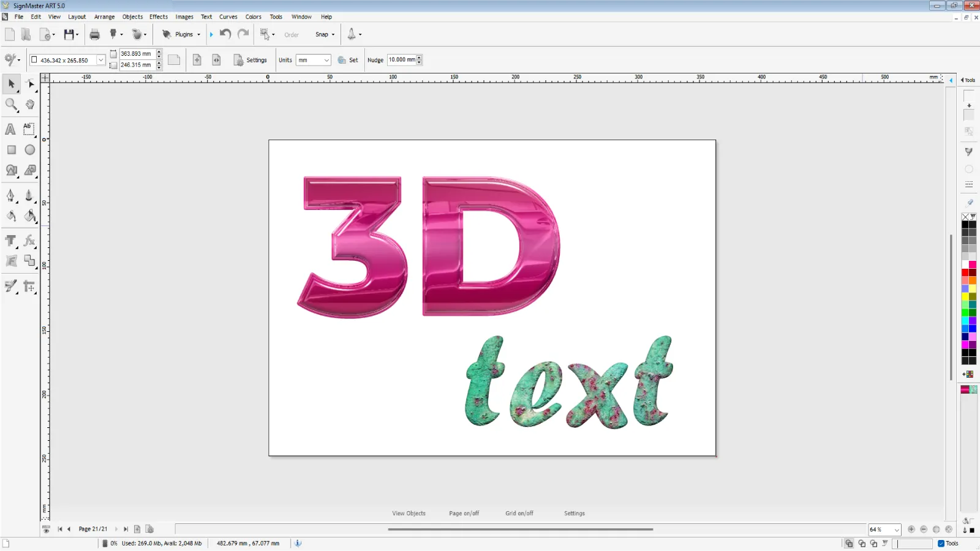The width and height of the screenshot is (980, 551).
Task: Pick the blue color swatch
Action: pos(973,329)
